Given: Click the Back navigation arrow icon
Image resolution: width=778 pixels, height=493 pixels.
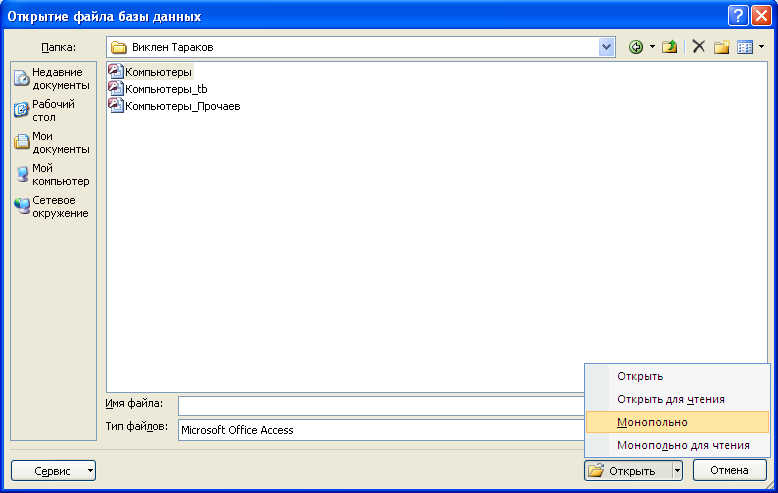Looking at the screenshot, I should point(636,47).
